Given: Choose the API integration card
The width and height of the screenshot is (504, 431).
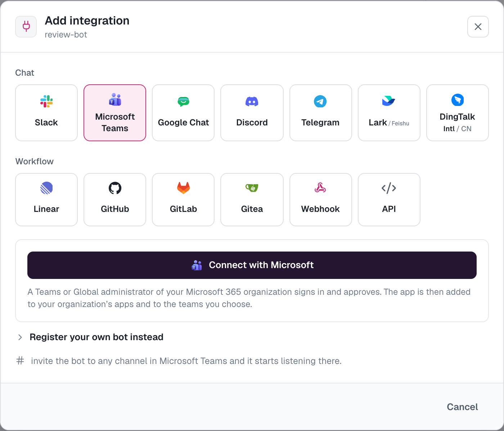Looking at the screenshot, I should pyautogui.click(x=389, y=200).
